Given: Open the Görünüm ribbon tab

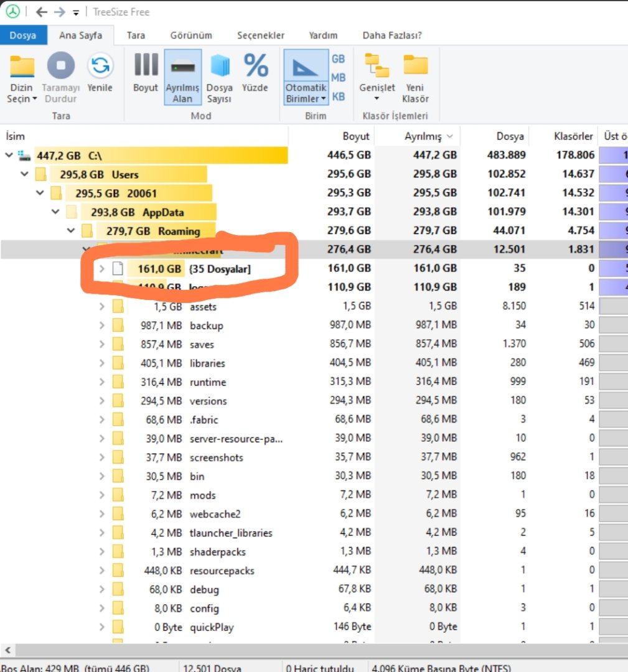Looking at the screenshot, I should point(191,35).
